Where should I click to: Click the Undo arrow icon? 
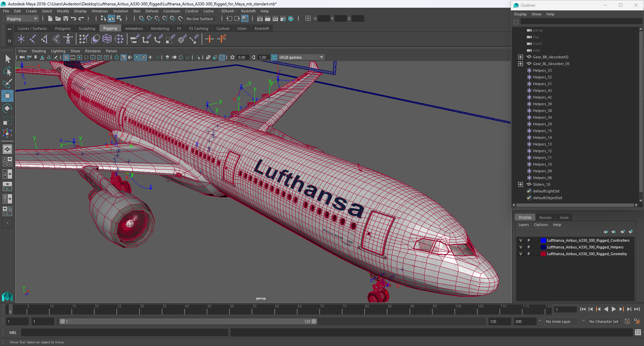click(73, 19)
